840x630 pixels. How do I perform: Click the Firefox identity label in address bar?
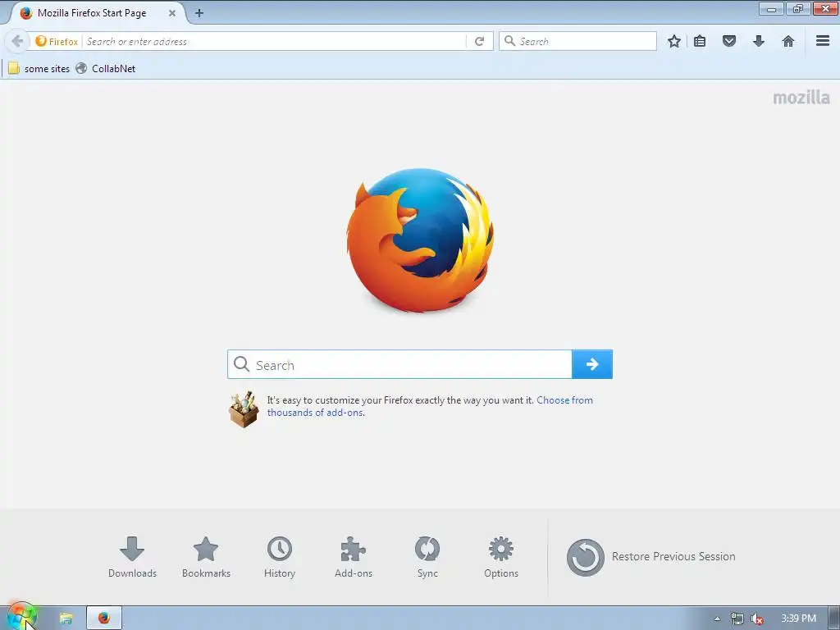coord(57,41)
